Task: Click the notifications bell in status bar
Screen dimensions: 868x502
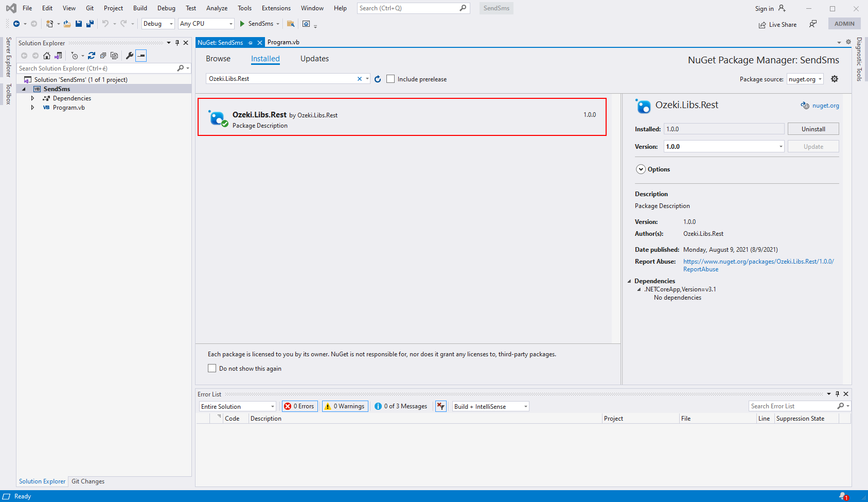Action: point(843,496)
